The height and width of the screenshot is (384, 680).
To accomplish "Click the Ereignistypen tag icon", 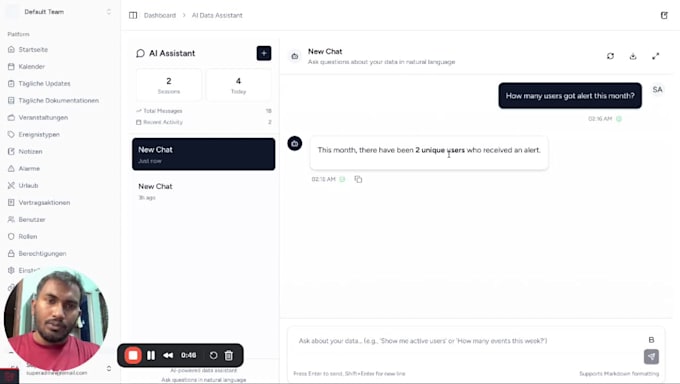I will tap(11, 135).
